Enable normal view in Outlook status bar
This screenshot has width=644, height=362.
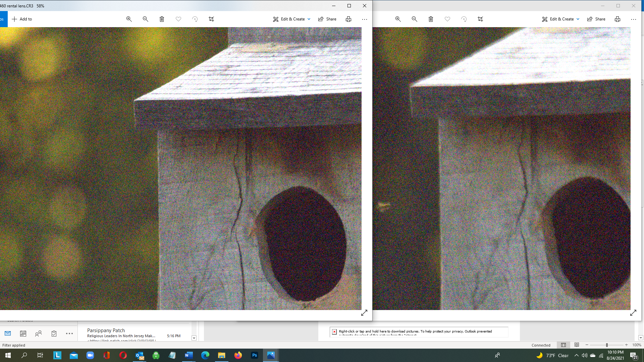pyautogui.click(x=563, y=345)
